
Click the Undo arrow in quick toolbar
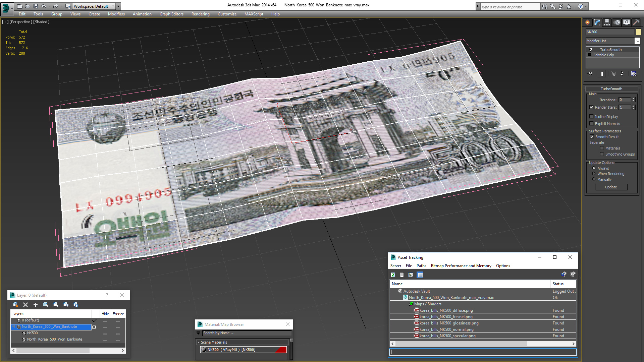(44, 6)
